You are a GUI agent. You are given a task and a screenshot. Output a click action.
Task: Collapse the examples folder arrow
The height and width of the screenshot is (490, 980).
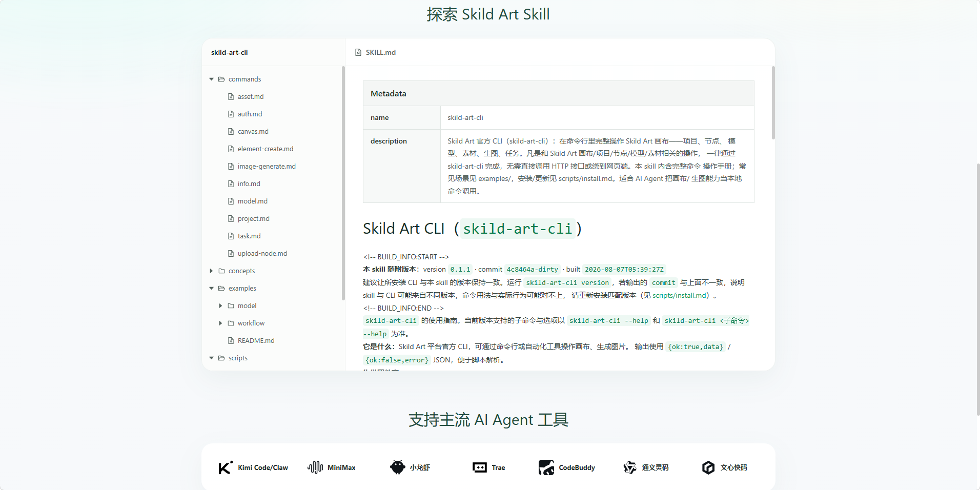click(x=211, y=289)
